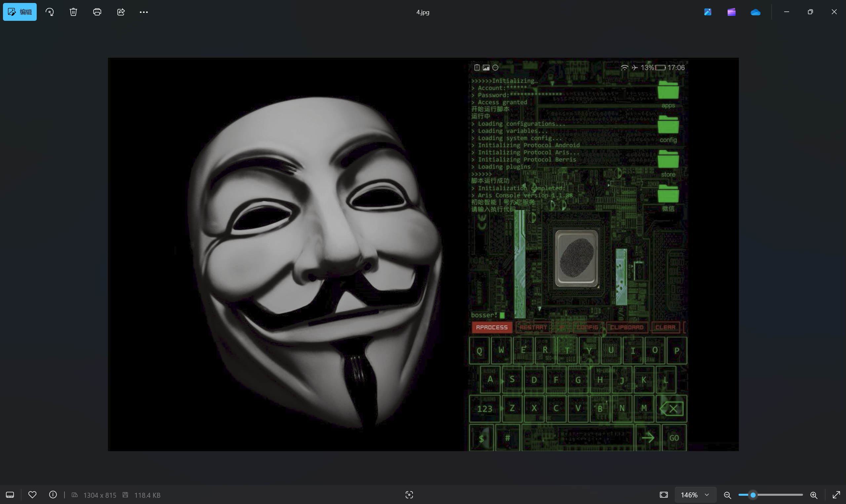Open the 146% zoom level dropdown
Image resolution: width=846 pixels, height=504 pixels.
[x=696, y=495]
